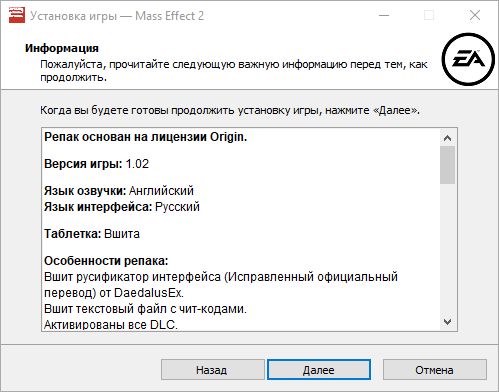The height and width of the screenshot is (392, 499).
Task: Click the EA logo
Action: pyautogui.click(x=468, y=59)
